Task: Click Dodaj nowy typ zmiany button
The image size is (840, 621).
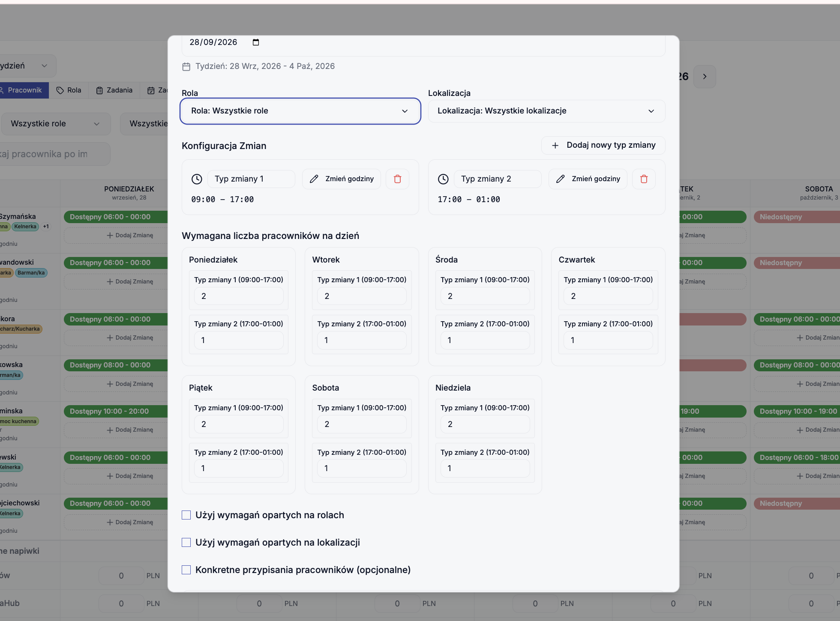Action: click(603, 145)
